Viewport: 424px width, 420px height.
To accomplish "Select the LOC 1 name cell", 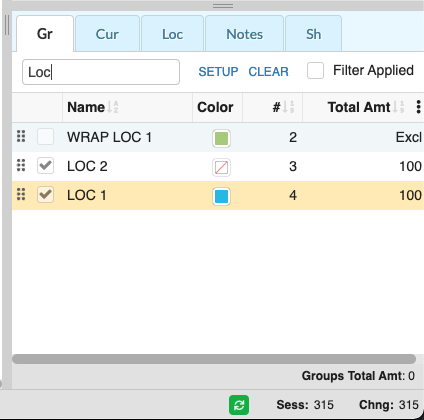I will (87, 195).
